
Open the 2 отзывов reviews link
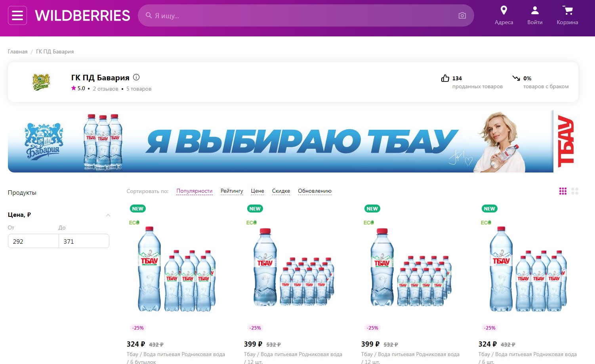pyautogui.click(x=105, y=89)
